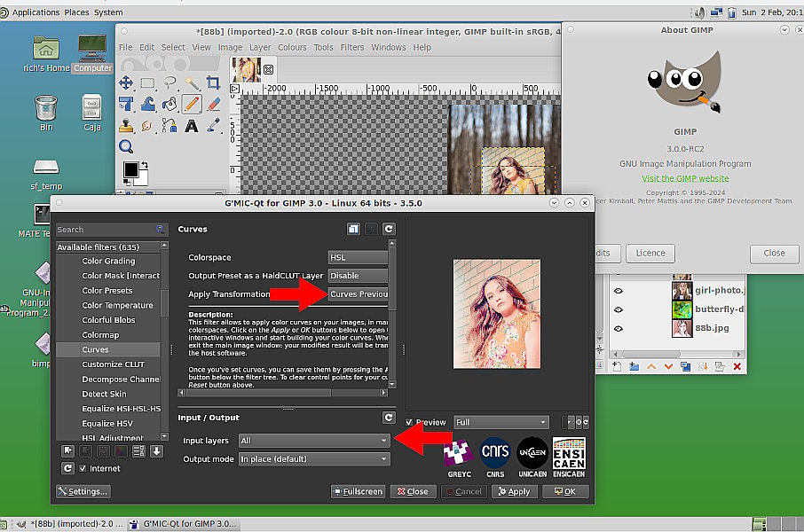Refresh the G'MIC filter list

tap(67, 468)
